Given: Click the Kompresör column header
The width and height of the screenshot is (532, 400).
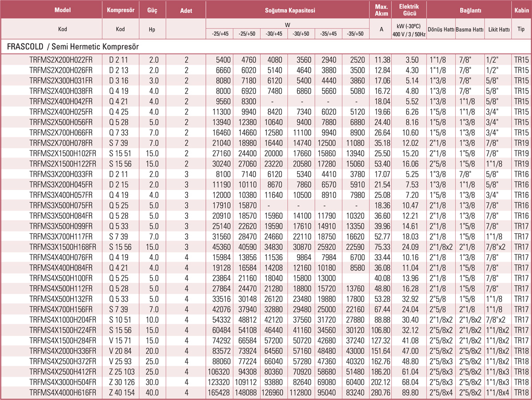Looking at the screenshot, I should [x=120, y=10].
